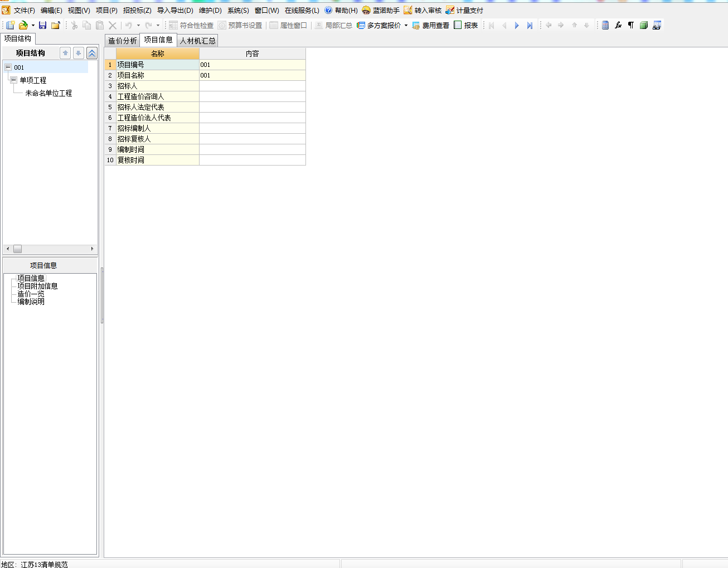Move node up in 项目结构 header
The image size is (728, 568).
coord(65,53)
